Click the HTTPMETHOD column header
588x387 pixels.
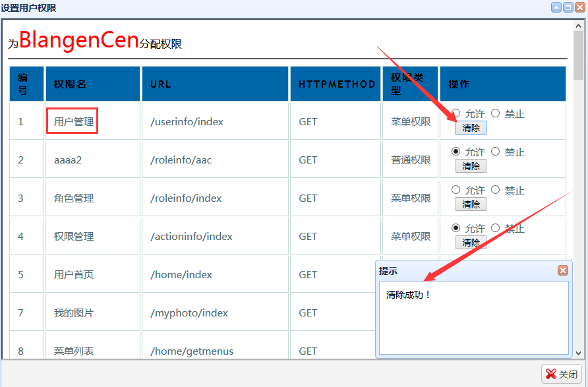click(336, 84)
